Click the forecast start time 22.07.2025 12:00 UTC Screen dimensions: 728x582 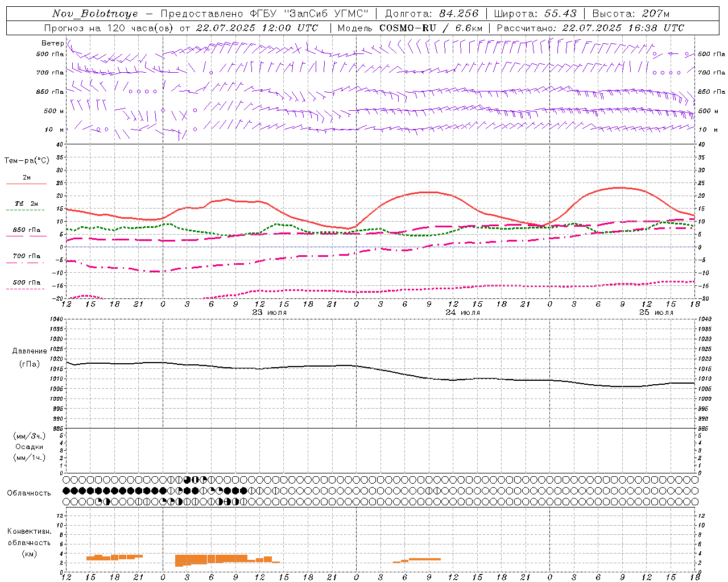click(257, 28)
